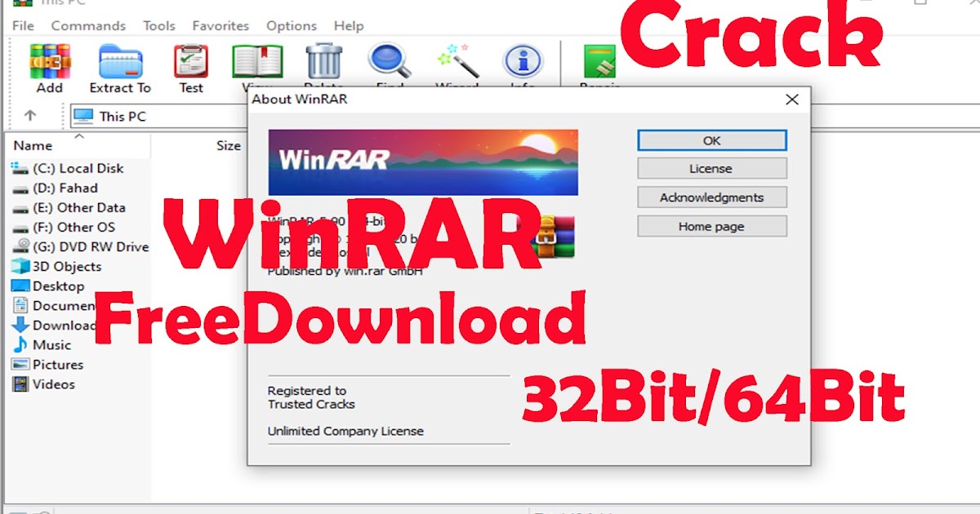Click the '(F:) Other OS' label text
Viewport: 980px width, 514px height.
(74, 227)
